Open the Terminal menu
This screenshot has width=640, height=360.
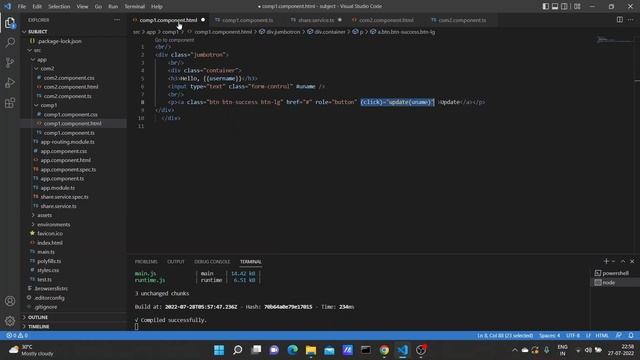click(x=135, y=7)
